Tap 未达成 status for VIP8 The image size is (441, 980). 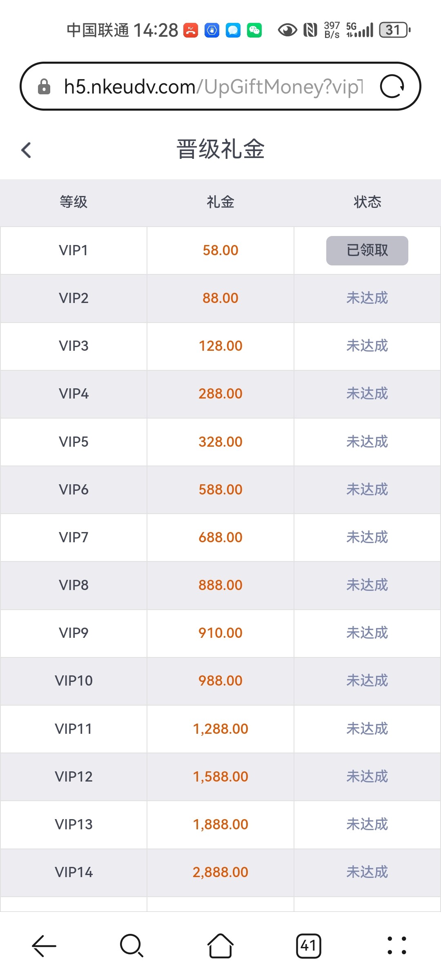(367, 585)
